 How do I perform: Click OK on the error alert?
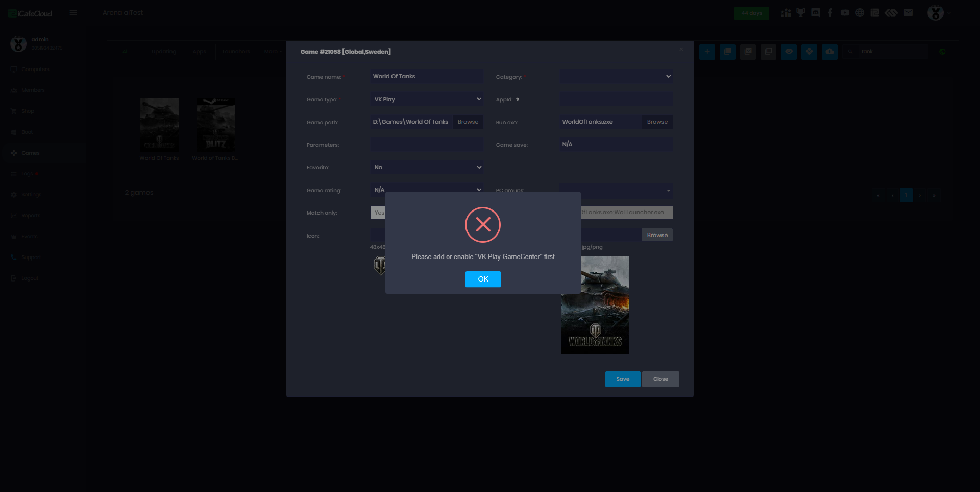(482, 279)
